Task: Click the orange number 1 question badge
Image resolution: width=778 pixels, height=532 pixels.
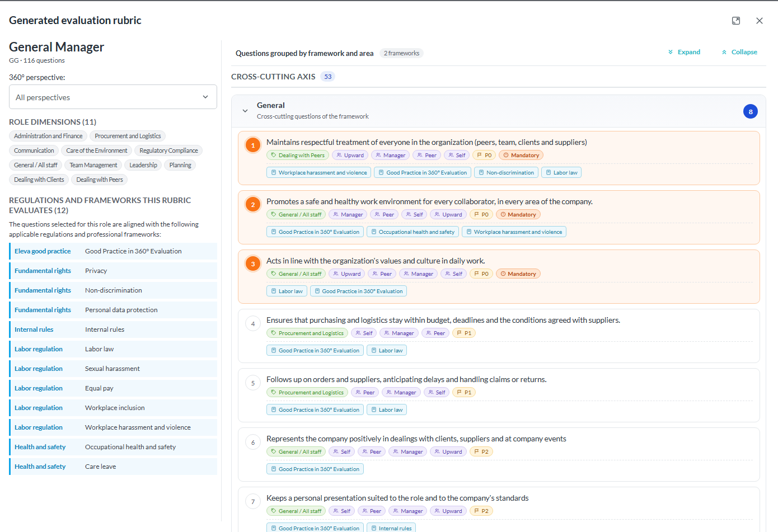Action: [253, 145]
